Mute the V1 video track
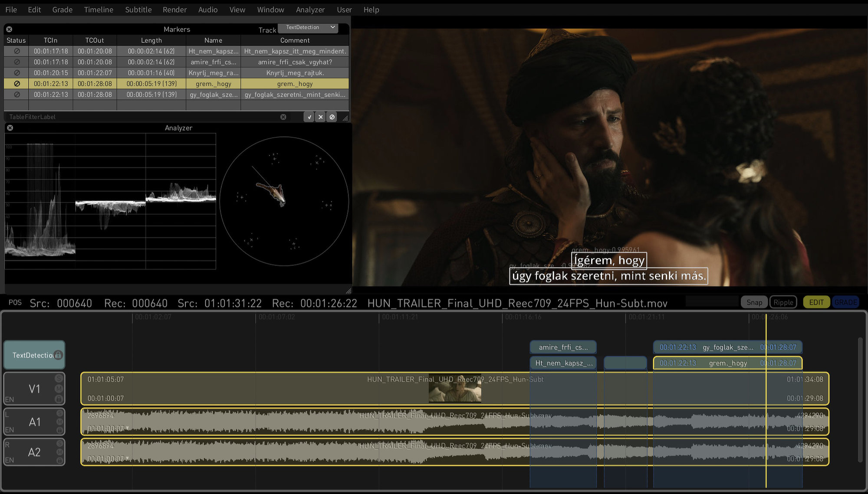The image size is (868, 494). 59,388
